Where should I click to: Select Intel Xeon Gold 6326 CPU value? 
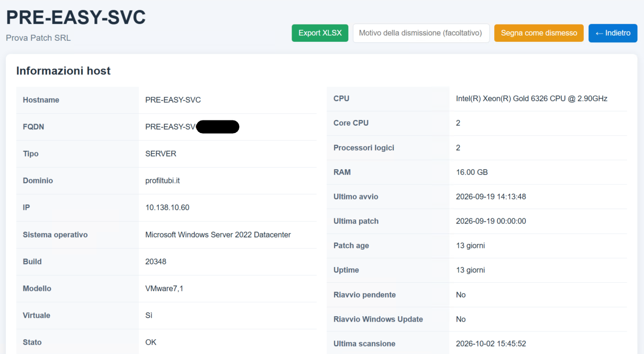click(531, 98)
